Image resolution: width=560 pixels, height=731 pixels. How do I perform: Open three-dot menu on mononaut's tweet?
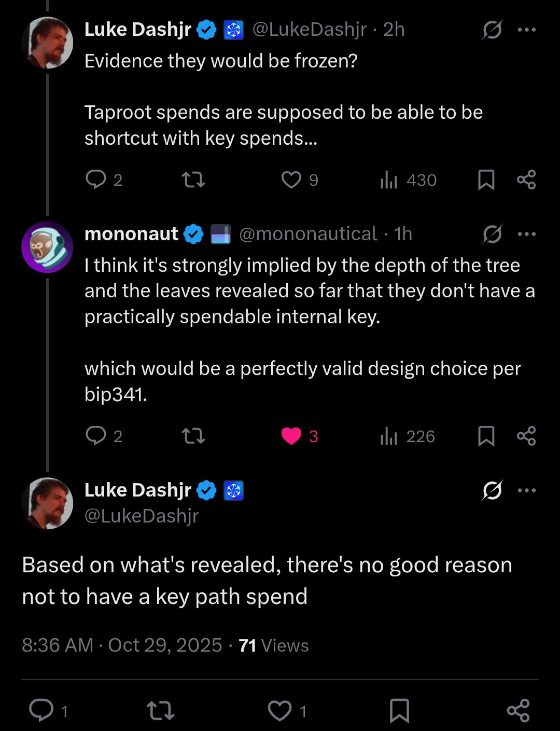tap(527, 234)
